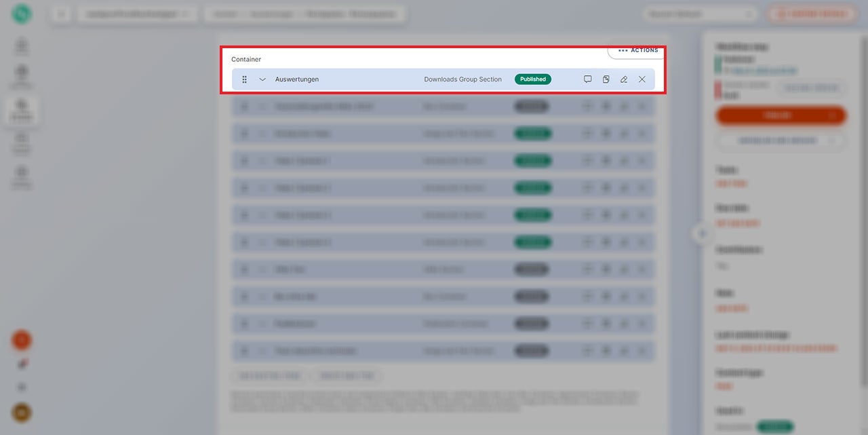
Task: Open the dropdown in the top-right header
Action: (x=700, y=14)
